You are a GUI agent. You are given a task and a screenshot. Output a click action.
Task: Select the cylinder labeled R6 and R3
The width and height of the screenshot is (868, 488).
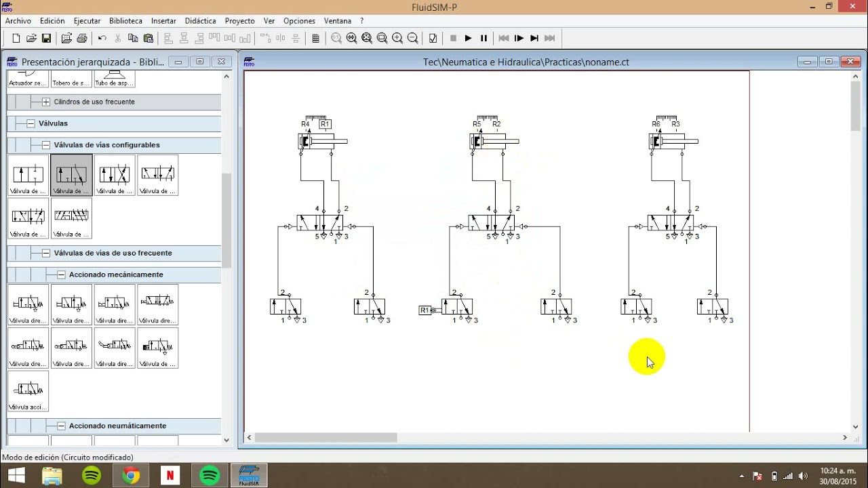pyautogui.click(x=673, y=140)
